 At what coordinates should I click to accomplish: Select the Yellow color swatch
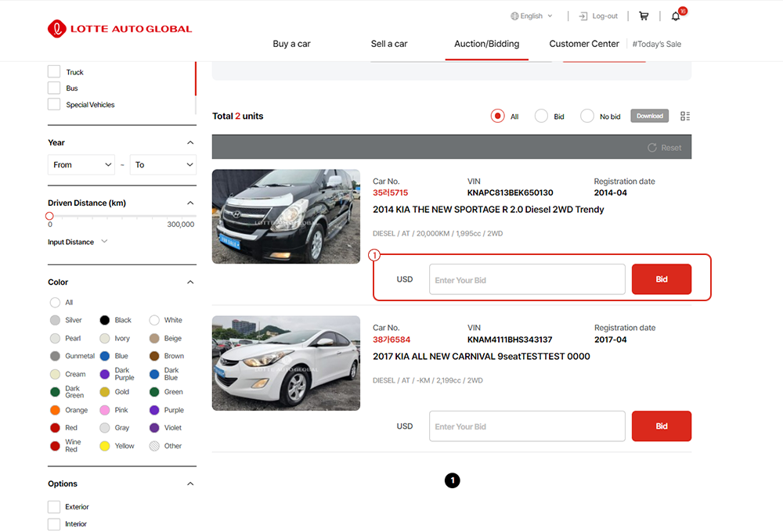104,446
